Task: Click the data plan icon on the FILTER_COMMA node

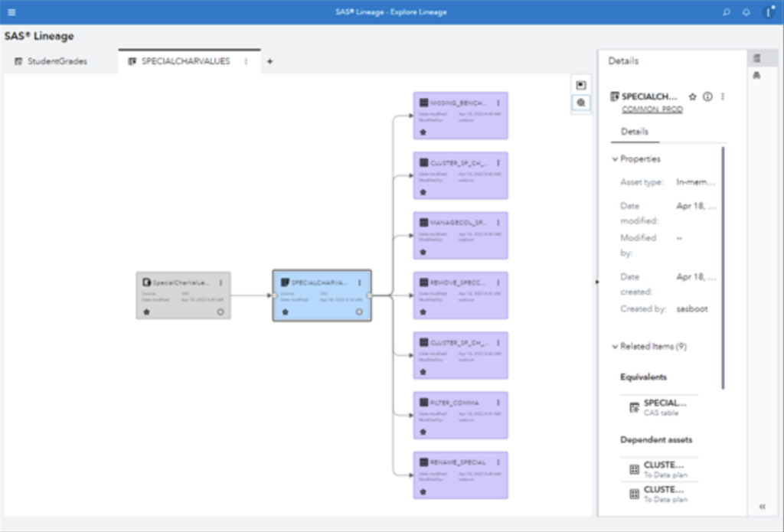Action: 423,403
